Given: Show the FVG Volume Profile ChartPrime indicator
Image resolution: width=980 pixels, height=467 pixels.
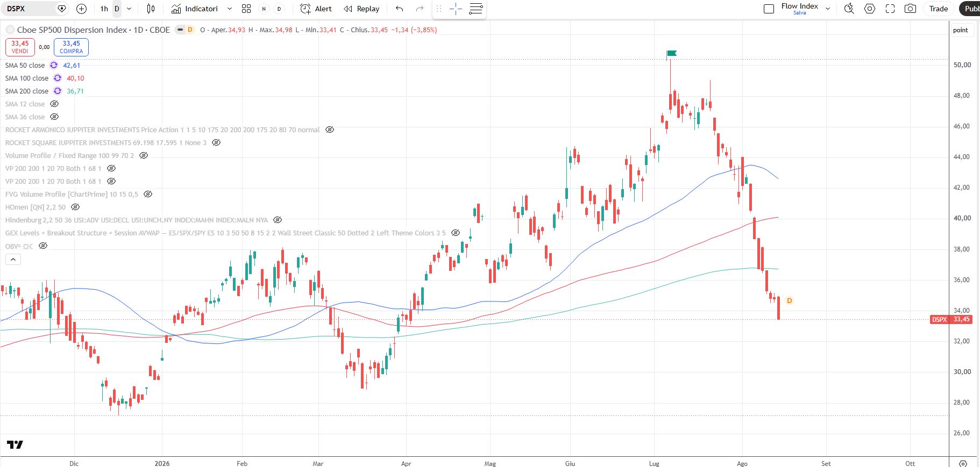Looking at the screenshot, I should (x=148, y=194).
